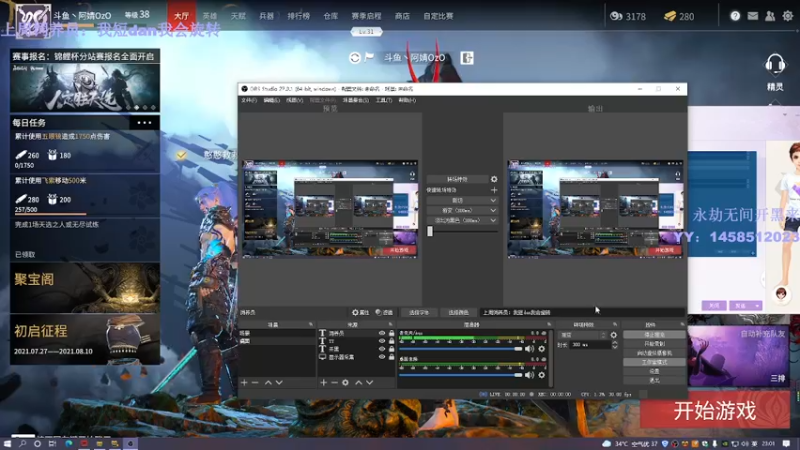
Task: Click 开始录制 start recording button
Action: (x=654, y=344)
